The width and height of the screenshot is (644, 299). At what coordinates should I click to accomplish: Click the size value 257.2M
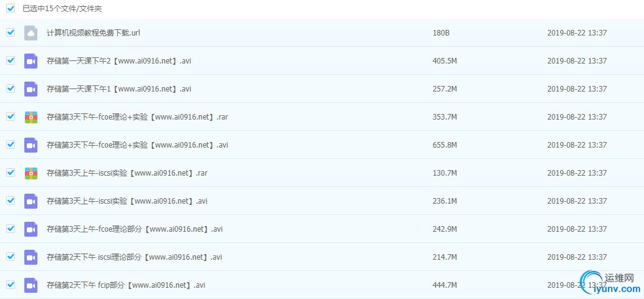445,88
